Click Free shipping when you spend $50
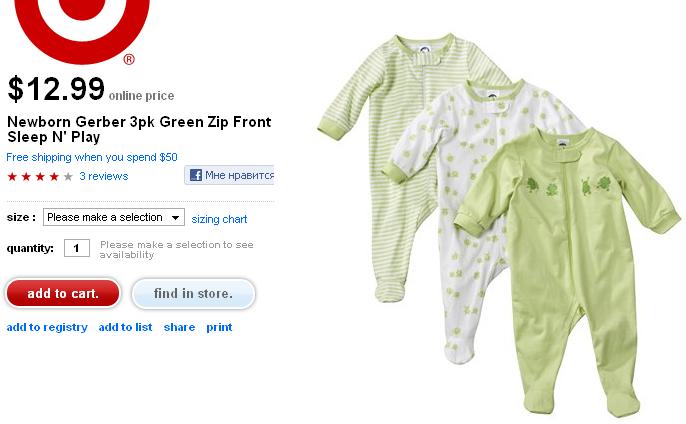The width and height of the screenshot is (686, 424). [x=92, y=157]
